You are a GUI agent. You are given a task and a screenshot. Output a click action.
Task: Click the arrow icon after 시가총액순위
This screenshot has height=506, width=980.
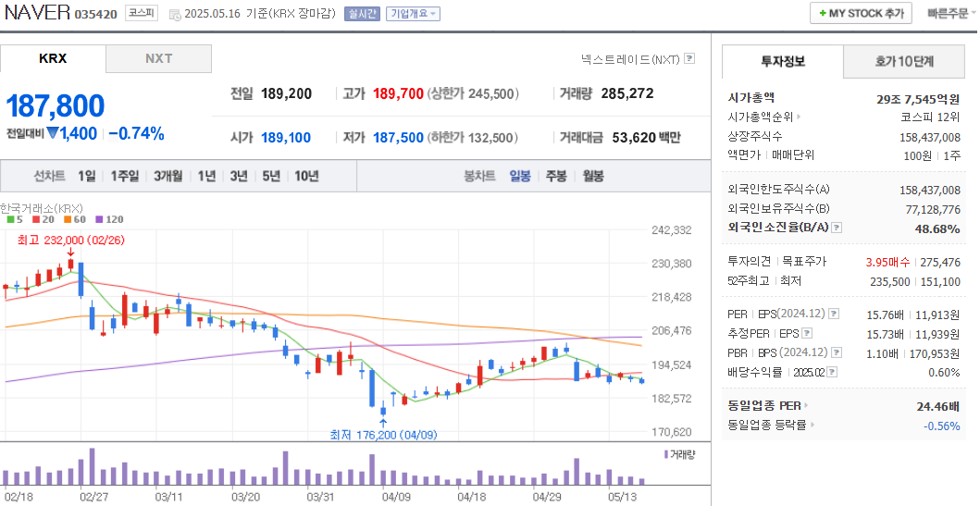(x=799, y=117)
